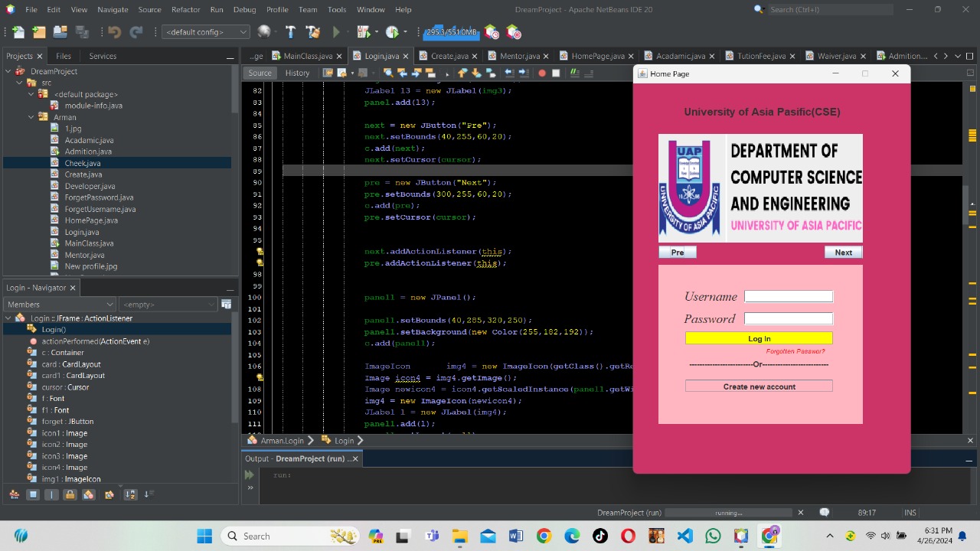Click the Pre button in Home Page window
Image resolution: width=980 pixels, height=551 pixels.
(678, 252)
